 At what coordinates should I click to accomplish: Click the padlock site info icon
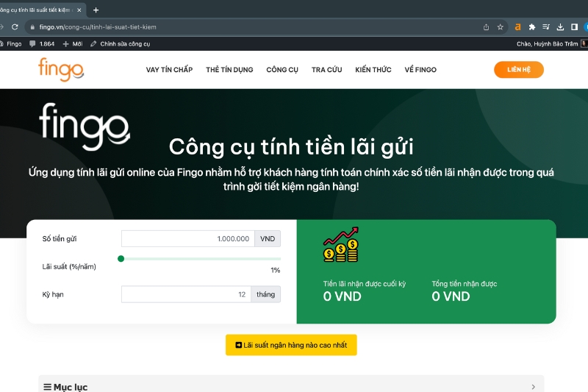coord(32,27)
